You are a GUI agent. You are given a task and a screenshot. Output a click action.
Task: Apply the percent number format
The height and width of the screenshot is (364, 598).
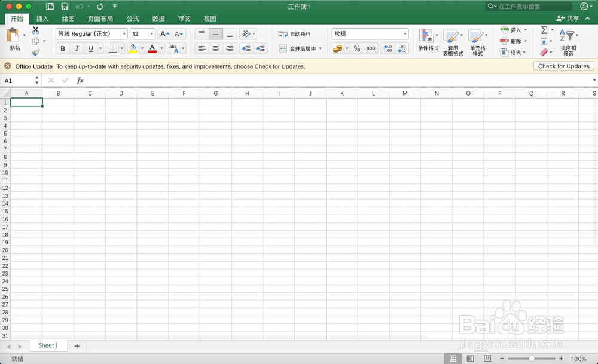click(x=357, y=48)
